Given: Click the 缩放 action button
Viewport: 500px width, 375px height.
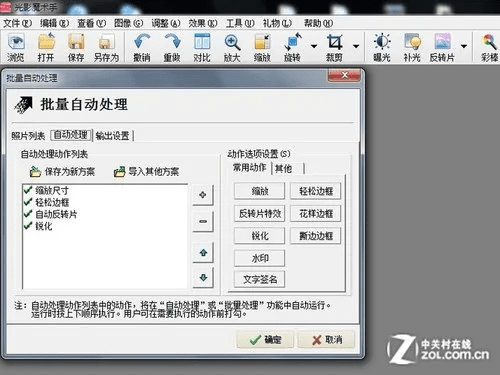Looking at the screenshot, I should point(260,191).
